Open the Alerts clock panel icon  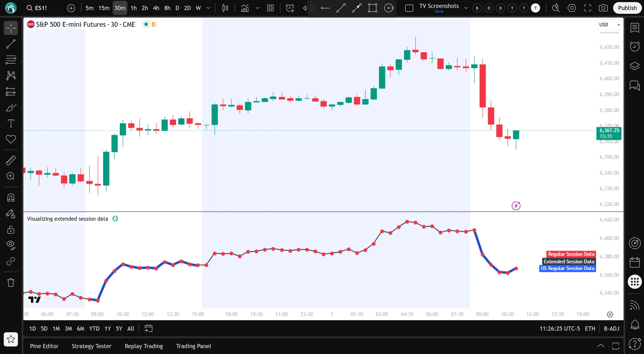(634, 46)
